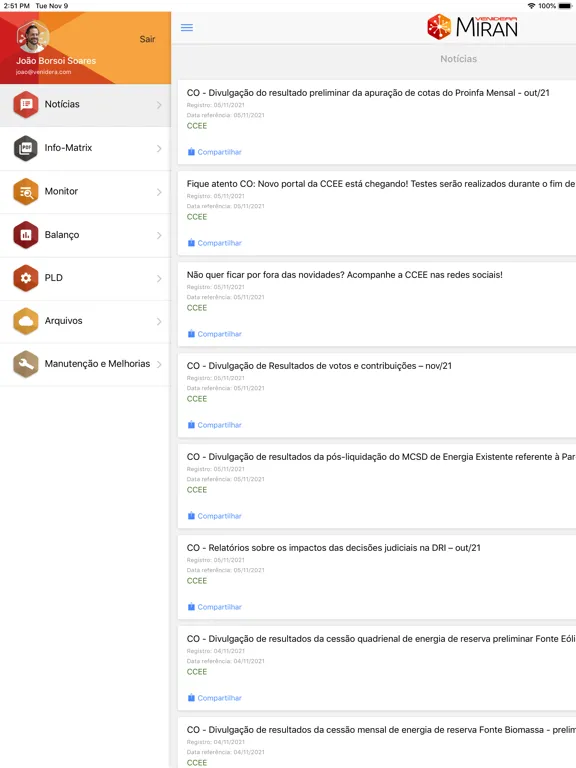The image size is (576, 768).
Task: Select Arquivos in the side menu
Action: click(x=85, y=321)
